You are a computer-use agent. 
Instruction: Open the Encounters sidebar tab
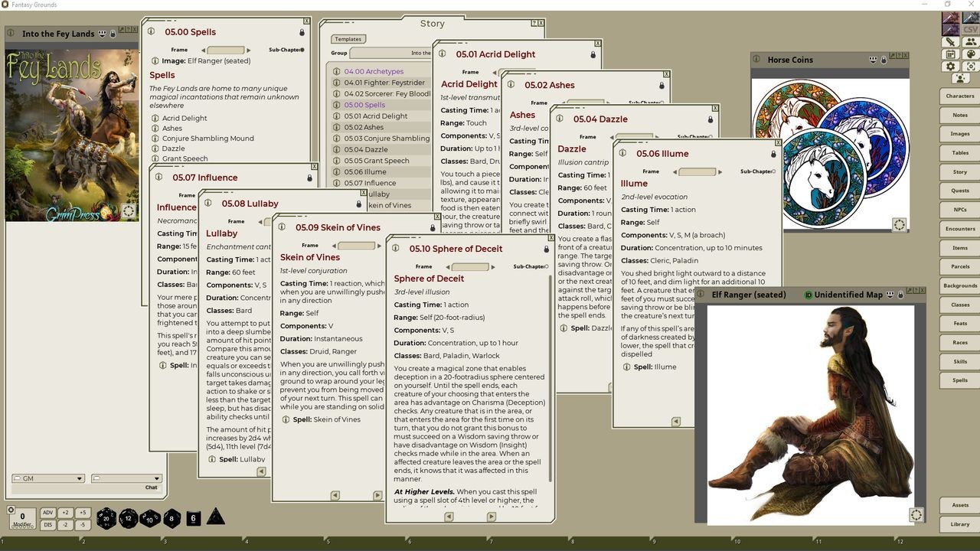959,228
